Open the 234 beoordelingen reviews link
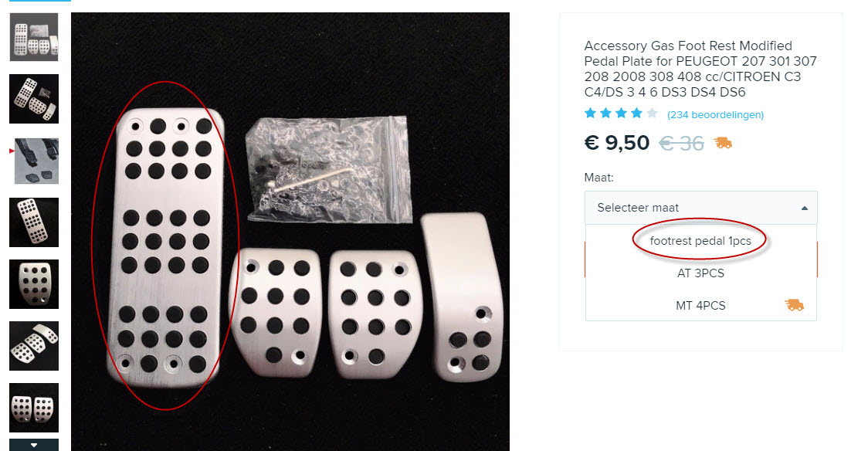This screenshot has height=451, width=868. 715,114
